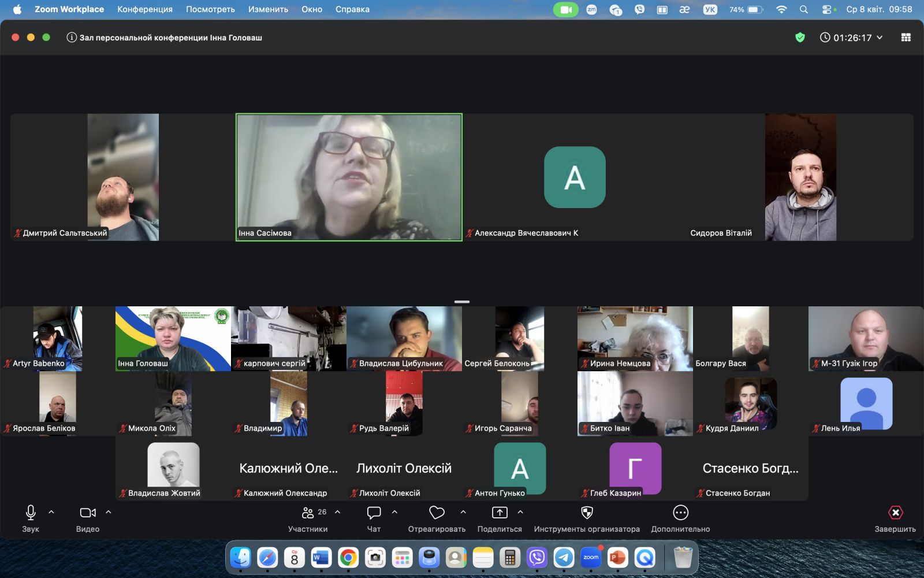Open the Host tools shield icon
The width and height of the screenshot is (924, 578).
coord(587,513)
